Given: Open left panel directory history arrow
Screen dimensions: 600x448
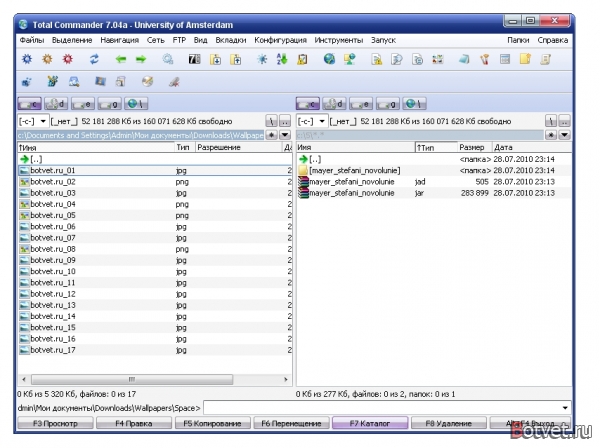Looking at the screenshot, I should pos(285,135).
